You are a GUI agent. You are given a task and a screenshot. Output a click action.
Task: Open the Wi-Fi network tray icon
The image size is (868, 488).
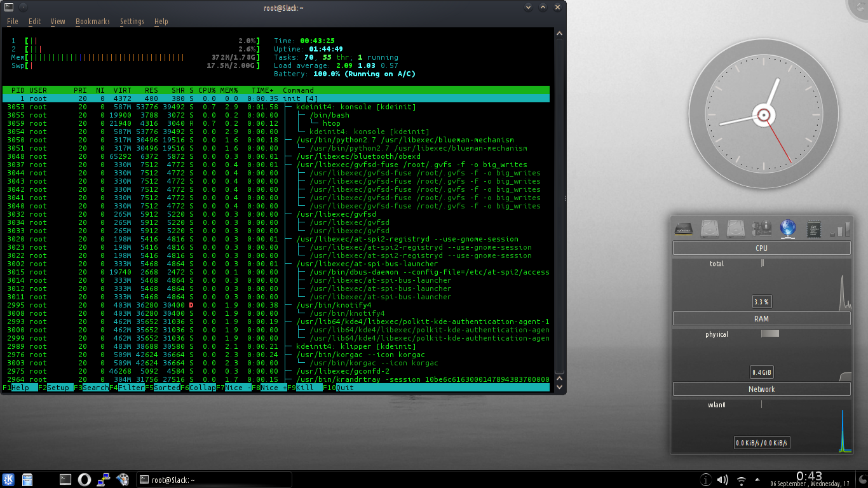[741, 480]
